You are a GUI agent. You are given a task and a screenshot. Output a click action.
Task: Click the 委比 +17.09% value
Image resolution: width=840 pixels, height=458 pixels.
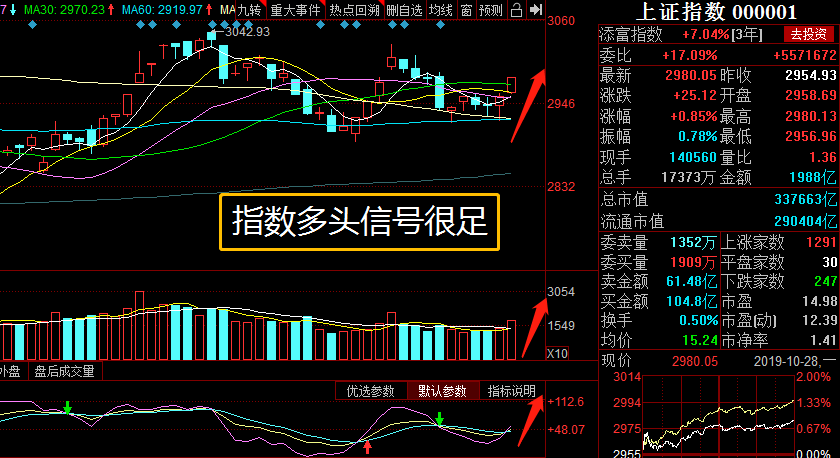(x=689, y=55)
